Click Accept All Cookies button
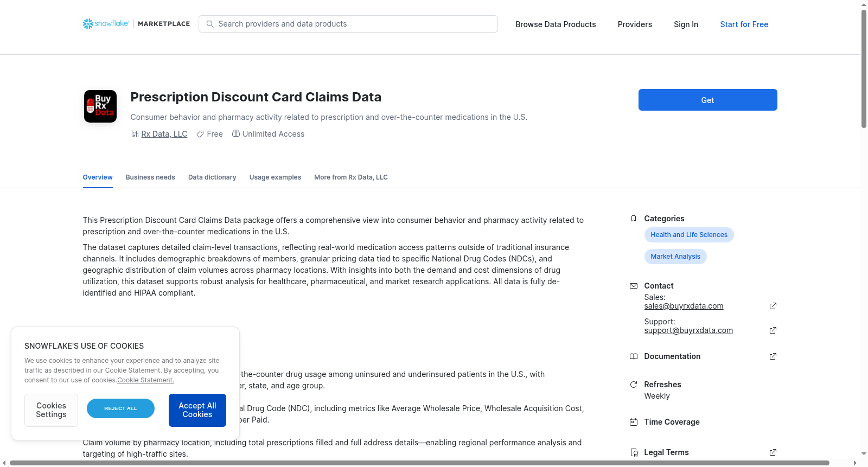868x467 pixels. click(197, 410)
